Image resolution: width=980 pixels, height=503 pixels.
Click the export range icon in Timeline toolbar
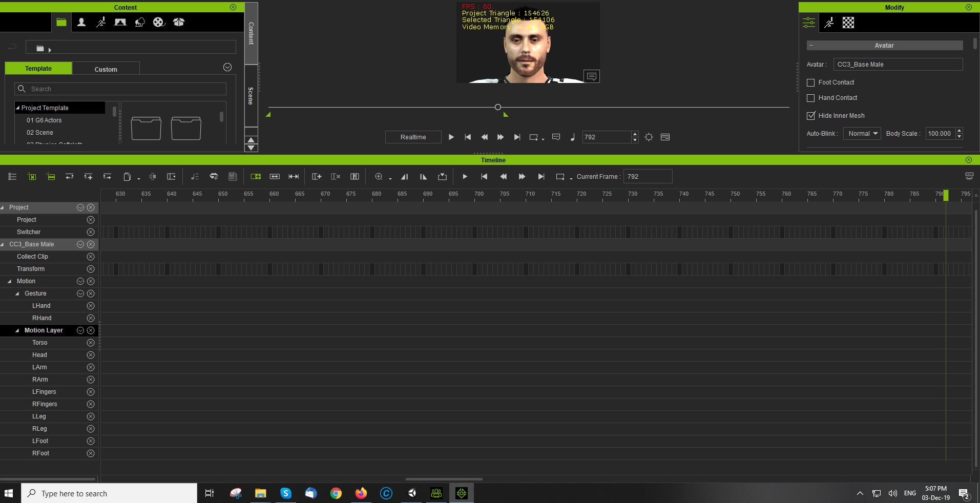[x=443, y=177]
